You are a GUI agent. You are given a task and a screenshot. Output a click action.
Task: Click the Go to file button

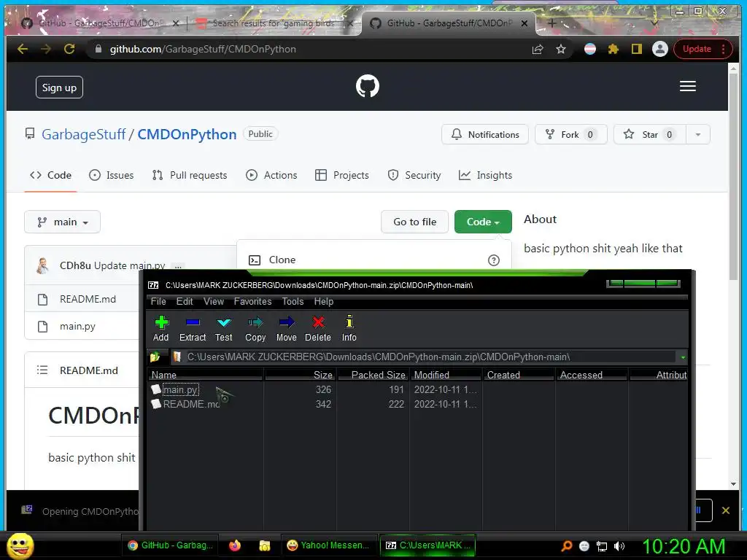[x=414, y=222]
